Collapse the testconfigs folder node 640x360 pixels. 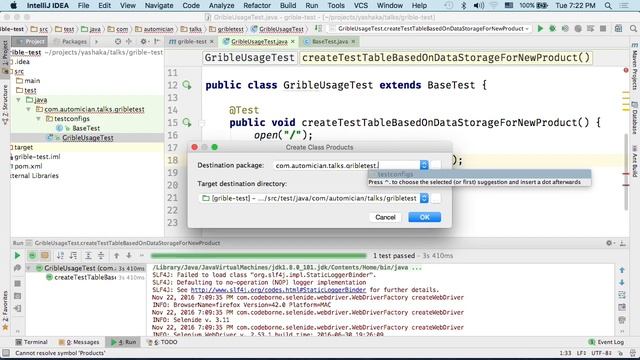(x=38, y=119)
